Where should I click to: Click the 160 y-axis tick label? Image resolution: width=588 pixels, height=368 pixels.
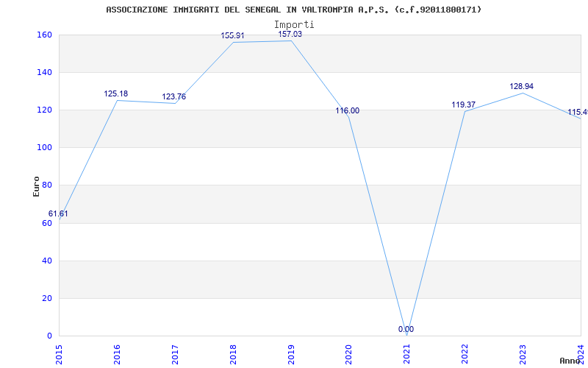[x=44, y=35]
